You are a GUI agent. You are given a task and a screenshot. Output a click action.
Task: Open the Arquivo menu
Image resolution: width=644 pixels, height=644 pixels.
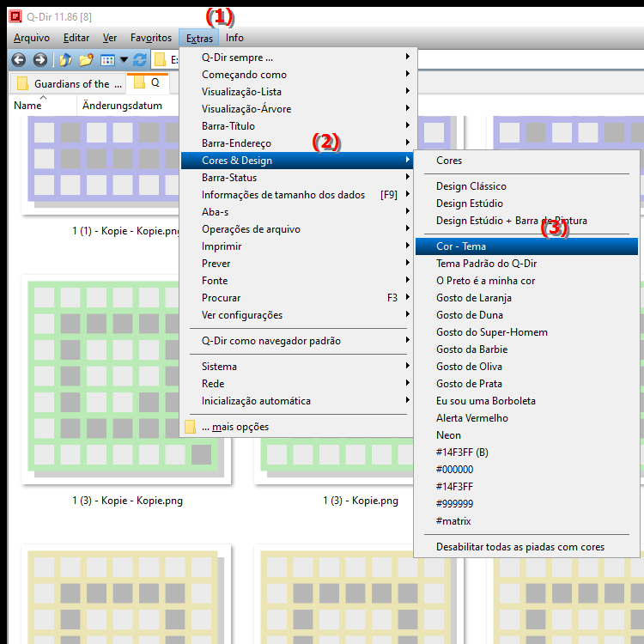click(32, 38)
